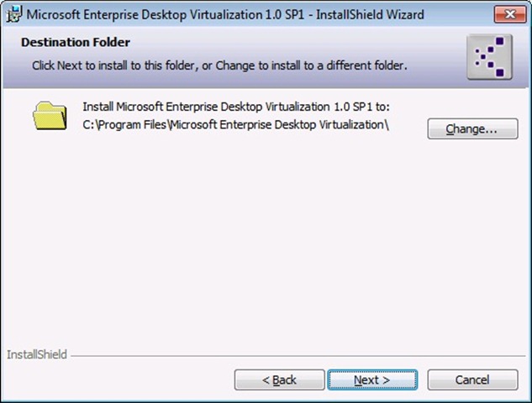Click the InstallShield logo graphic in the header
Screen dimensions: 532x403
pyautogui.click(x=489, y=57)
